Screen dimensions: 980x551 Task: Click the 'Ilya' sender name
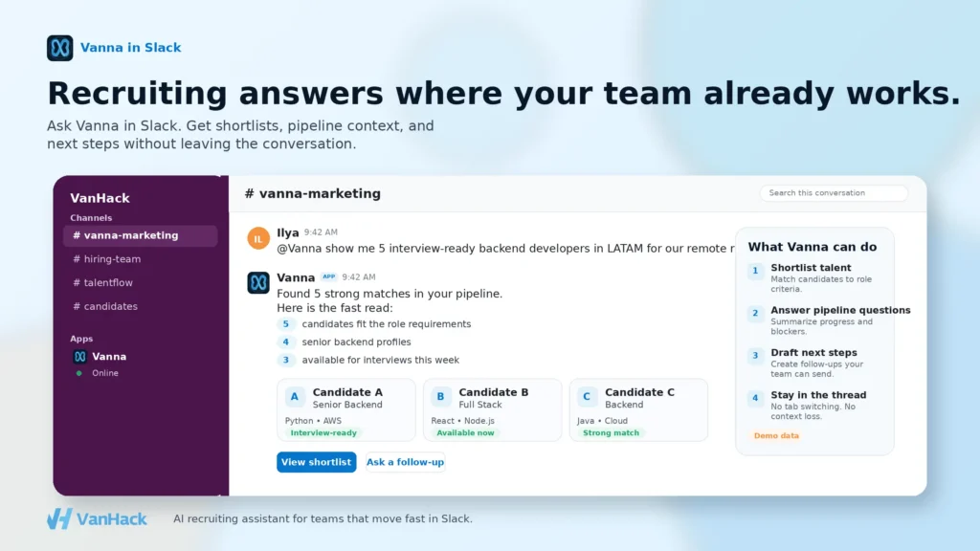click(x=287, y=232)
